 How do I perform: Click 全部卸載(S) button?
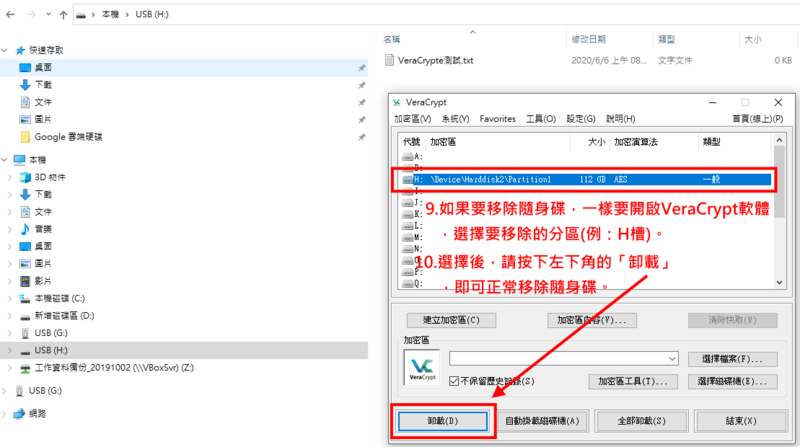[641, 421]
